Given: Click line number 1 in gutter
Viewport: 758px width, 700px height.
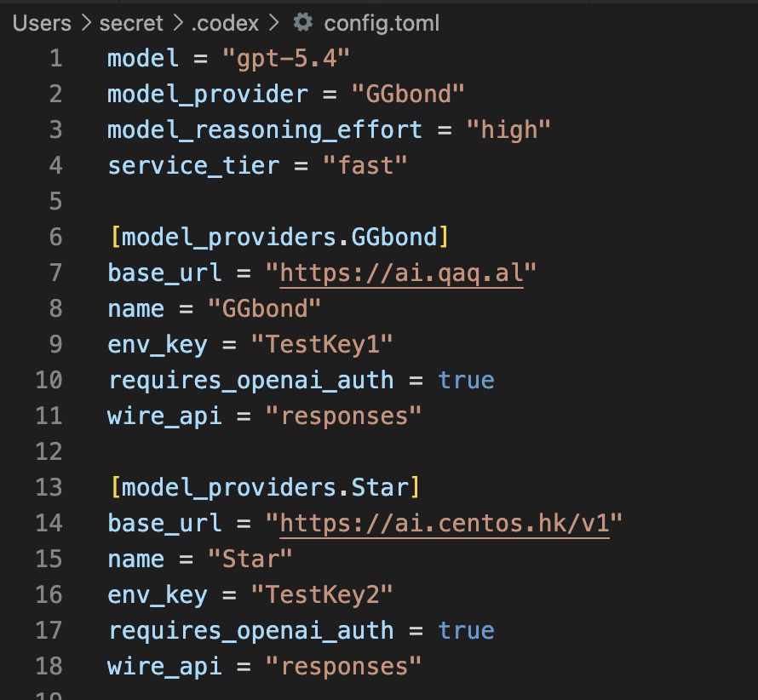Looking at the screenshot, I should tap(56, 59).
